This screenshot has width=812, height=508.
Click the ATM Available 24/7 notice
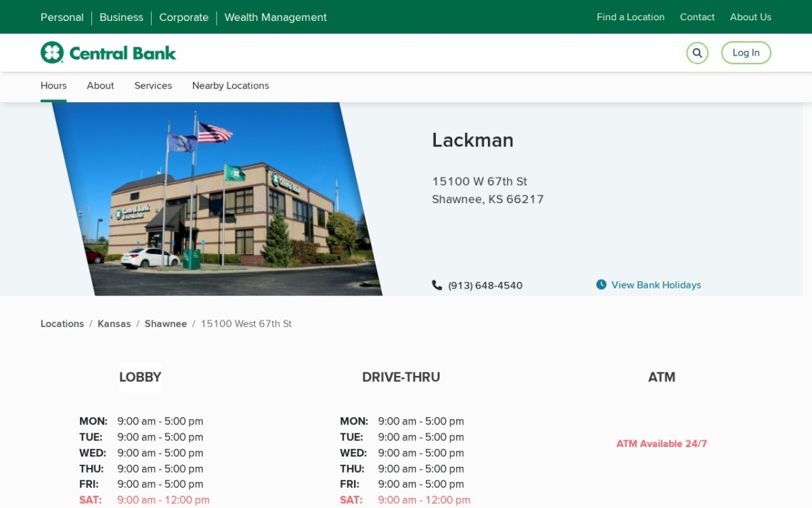(662, 444)
